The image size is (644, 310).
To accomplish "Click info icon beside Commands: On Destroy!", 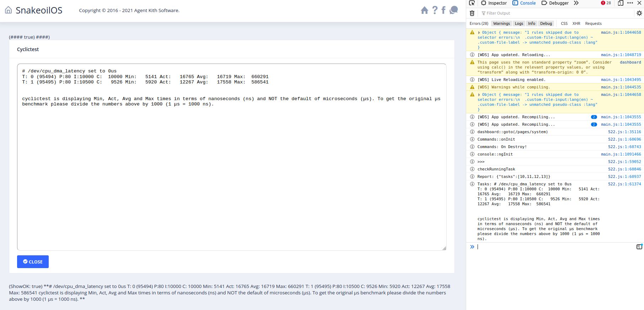I will coord(472,147).
